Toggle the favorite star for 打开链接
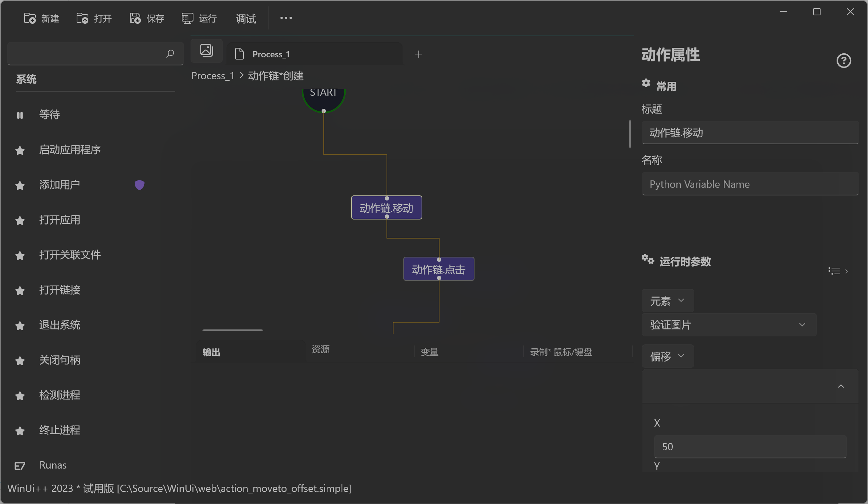Image resolution: width=868 pixels, height=504 pixels. [20, 291]
